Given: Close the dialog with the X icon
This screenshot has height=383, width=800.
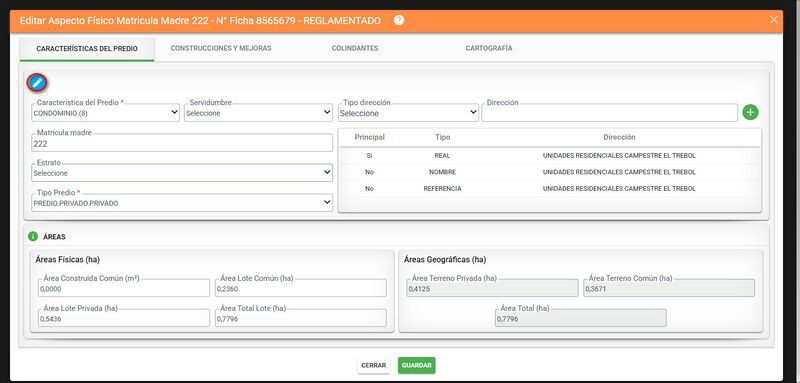Looking at the screenshot, I should click(773, 20).
